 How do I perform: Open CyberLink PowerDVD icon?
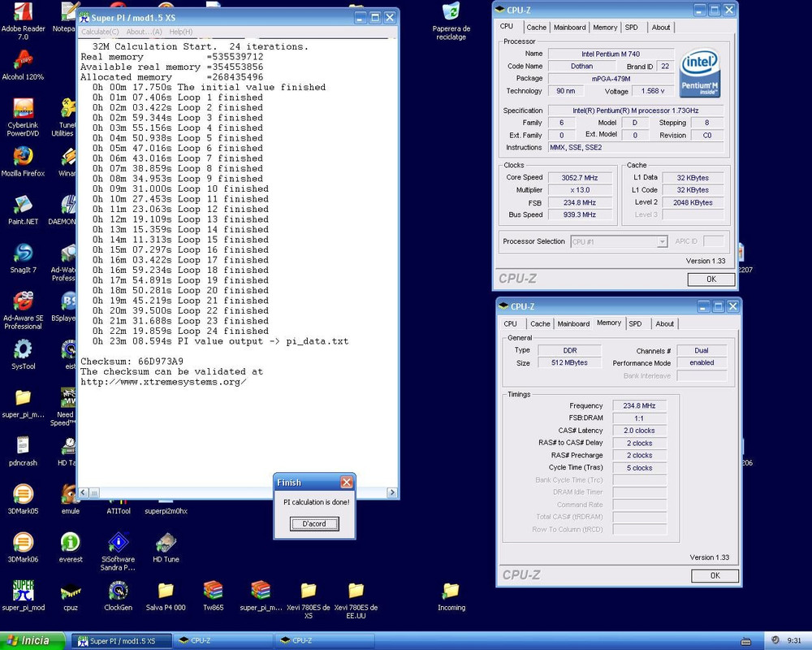23,117
